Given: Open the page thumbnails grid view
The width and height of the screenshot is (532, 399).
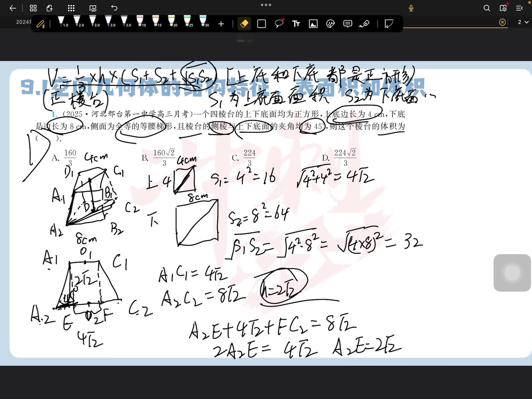Looking at the screenshot, I should (33, 8).
